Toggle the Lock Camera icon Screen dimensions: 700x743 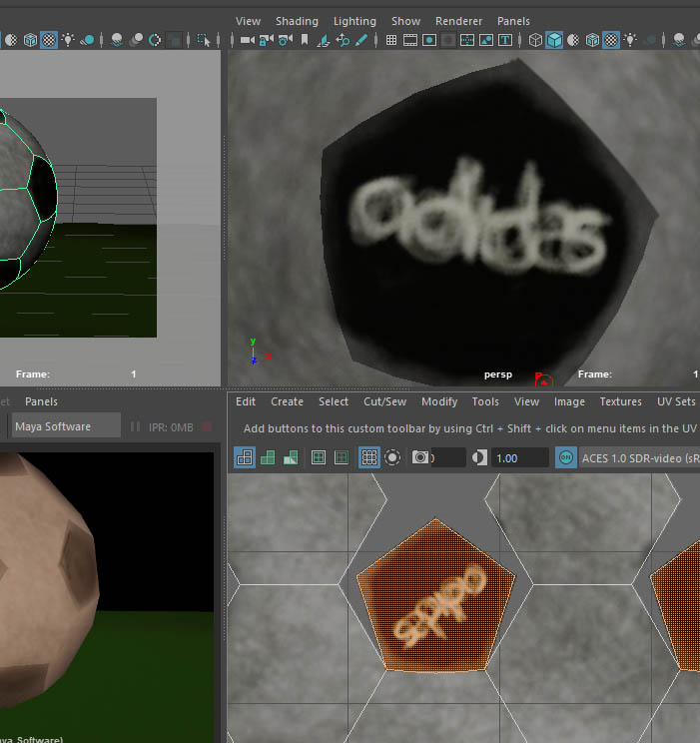coord(266,40)
